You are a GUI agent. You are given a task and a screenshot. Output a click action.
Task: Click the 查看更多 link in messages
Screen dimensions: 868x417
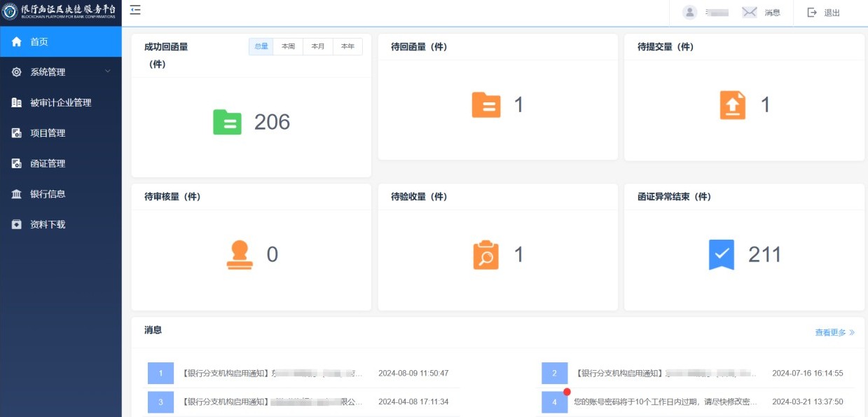(834, 332)
